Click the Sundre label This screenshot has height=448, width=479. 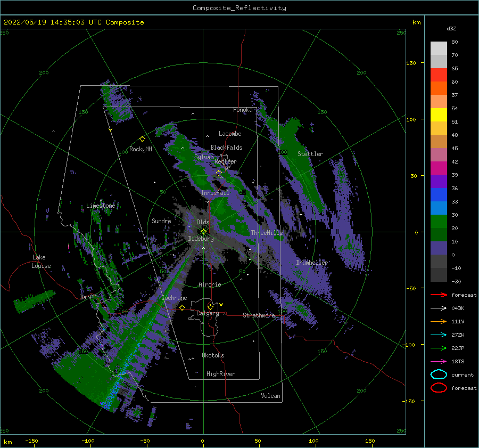pyautogui.click(x=161, y=221)
